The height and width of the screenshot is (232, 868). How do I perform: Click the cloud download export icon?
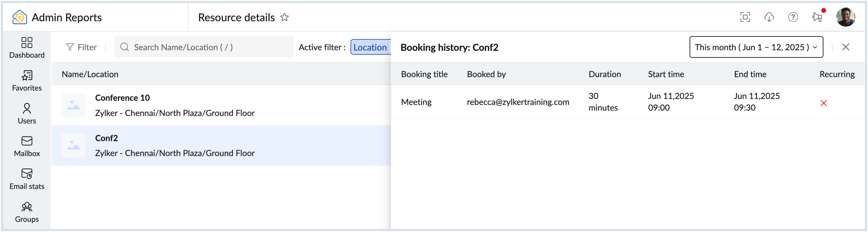(769, 17)
